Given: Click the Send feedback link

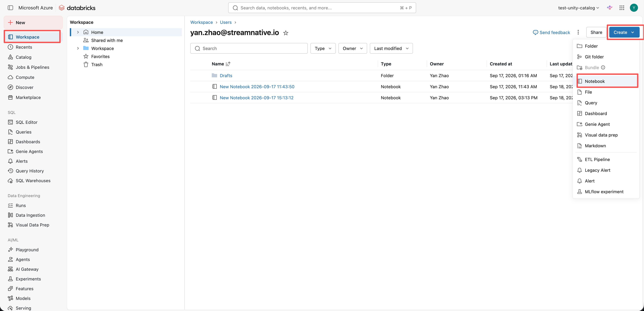Looking at the screenshot, I should pos(551,33).
